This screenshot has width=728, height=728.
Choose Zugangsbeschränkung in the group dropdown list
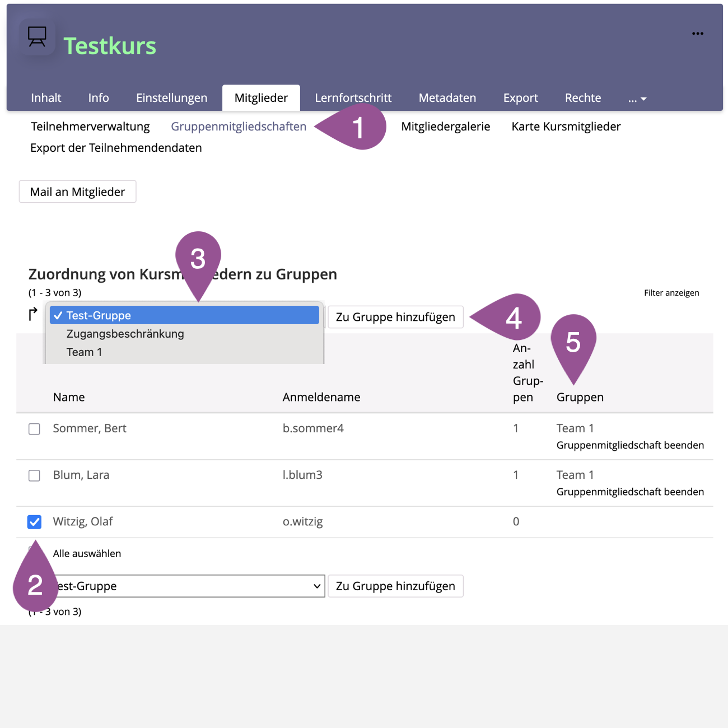click(125, 334)
